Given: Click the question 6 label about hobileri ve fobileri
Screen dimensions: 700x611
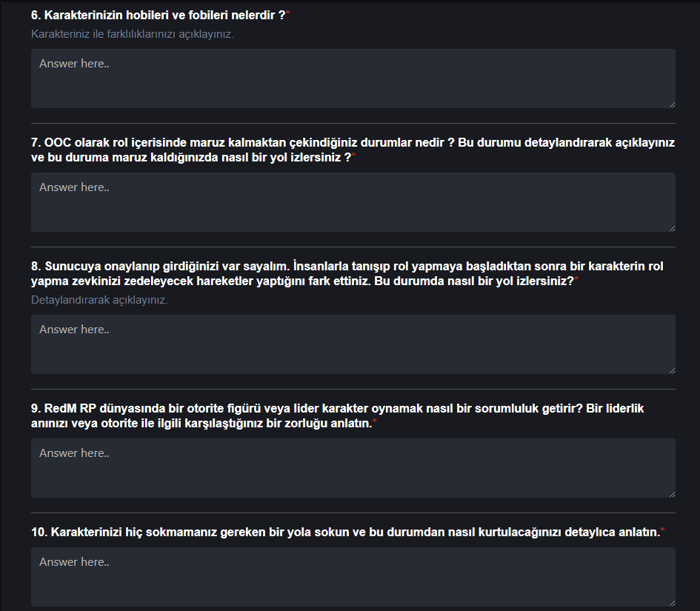Looking at the screenshot, I should [158, 15].
